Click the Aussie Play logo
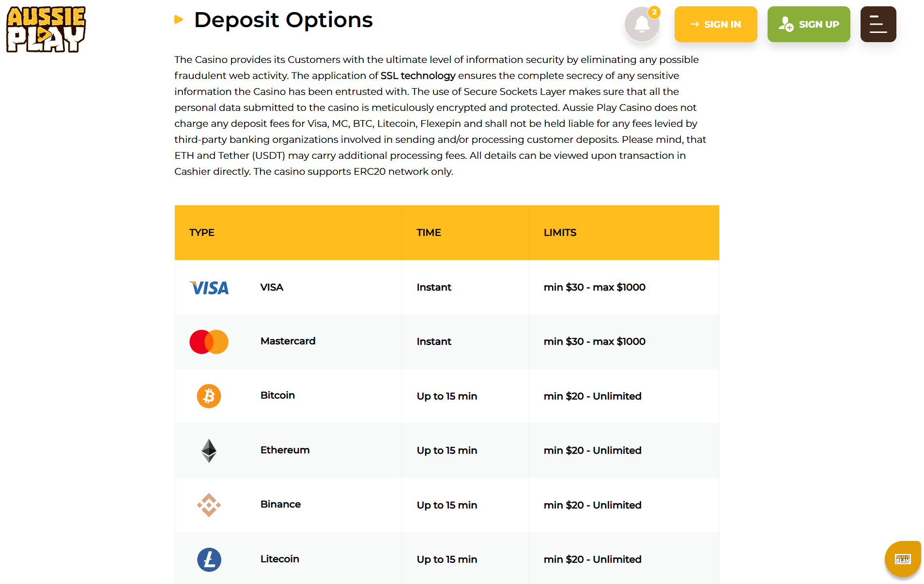The image size is (924, 584). (x=46, y=29)
